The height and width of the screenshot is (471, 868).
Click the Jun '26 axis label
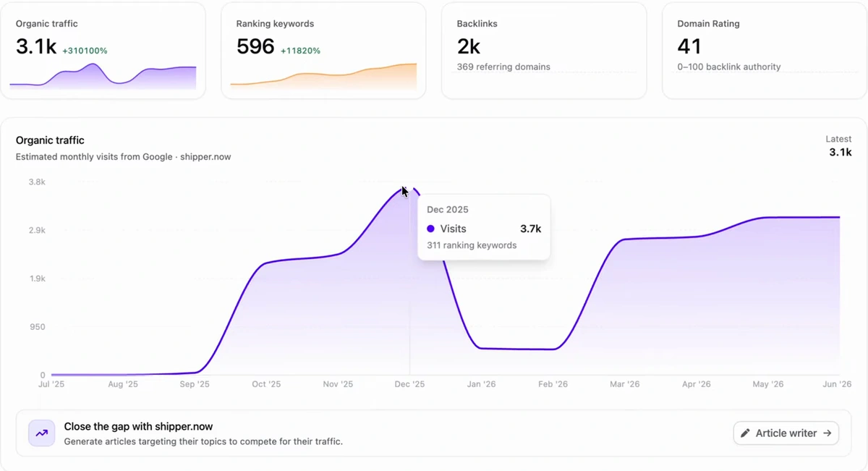click(x=837, y=384)
